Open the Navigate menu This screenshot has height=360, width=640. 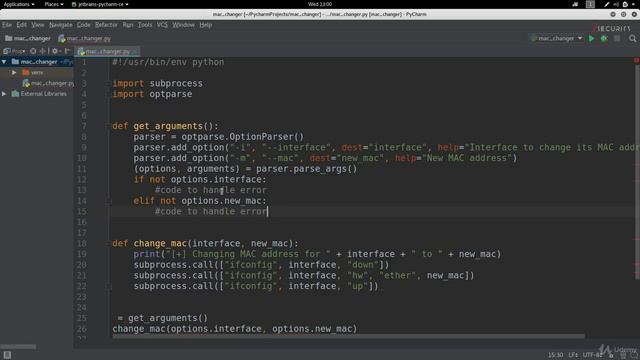61,25
